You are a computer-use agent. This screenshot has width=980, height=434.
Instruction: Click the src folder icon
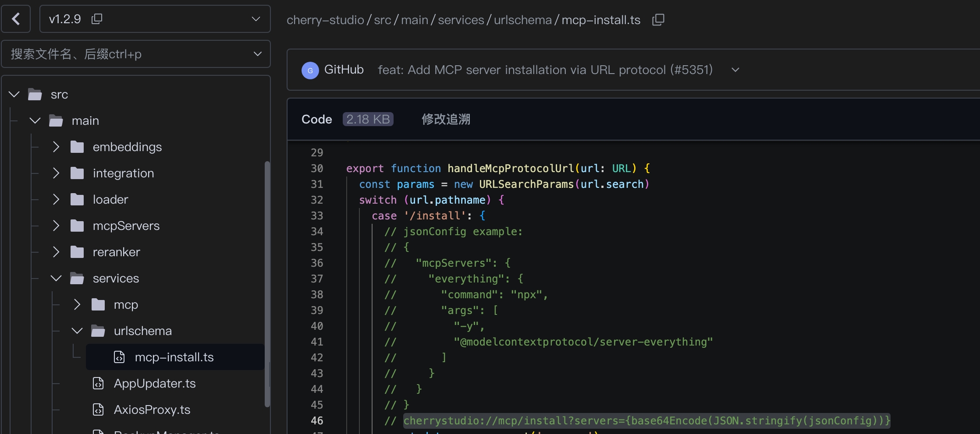pos(35,94)
